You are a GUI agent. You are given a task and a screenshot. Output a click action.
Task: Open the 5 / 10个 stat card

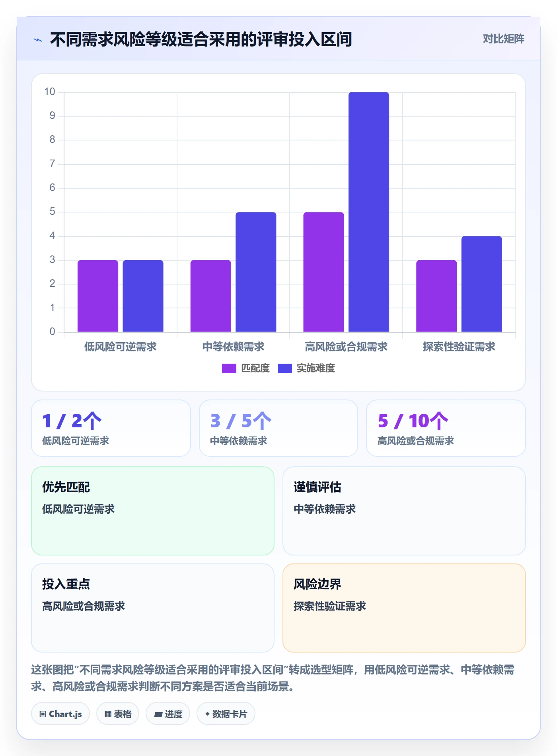click(x=446, y=428)
